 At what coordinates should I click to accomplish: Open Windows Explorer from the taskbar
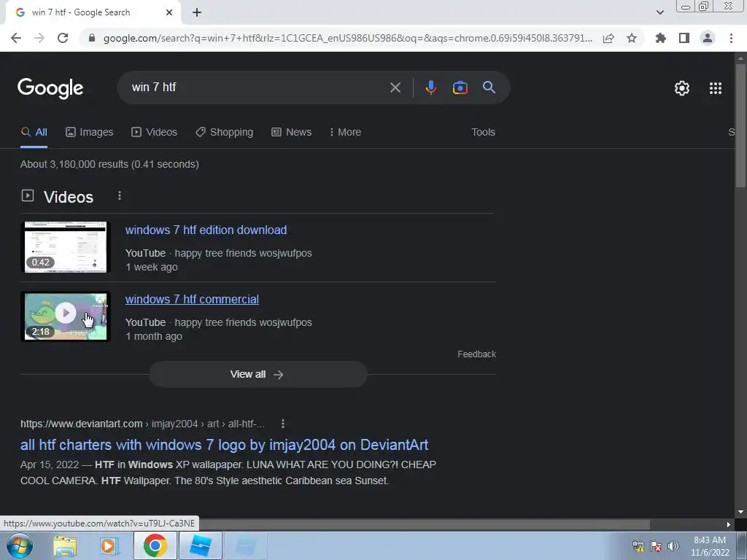65,546
